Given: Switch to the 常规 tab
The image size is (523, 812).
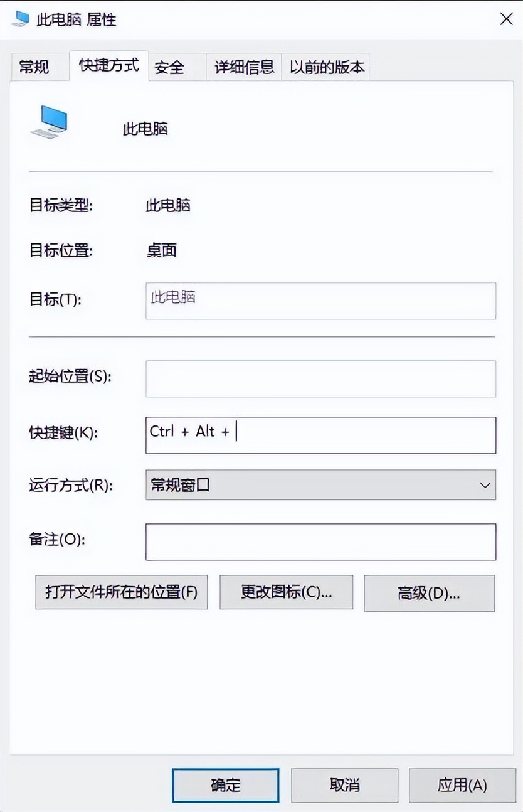Looking at the screenshot, I should coord(39,67).
